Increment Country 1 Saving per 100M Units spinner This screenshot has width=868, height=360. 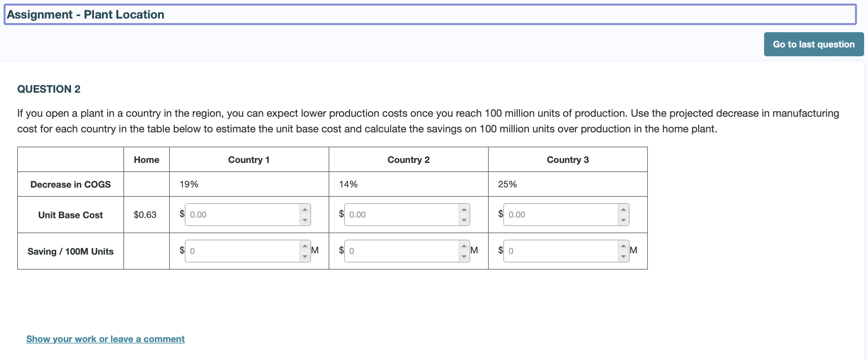[x=304, y=245]
